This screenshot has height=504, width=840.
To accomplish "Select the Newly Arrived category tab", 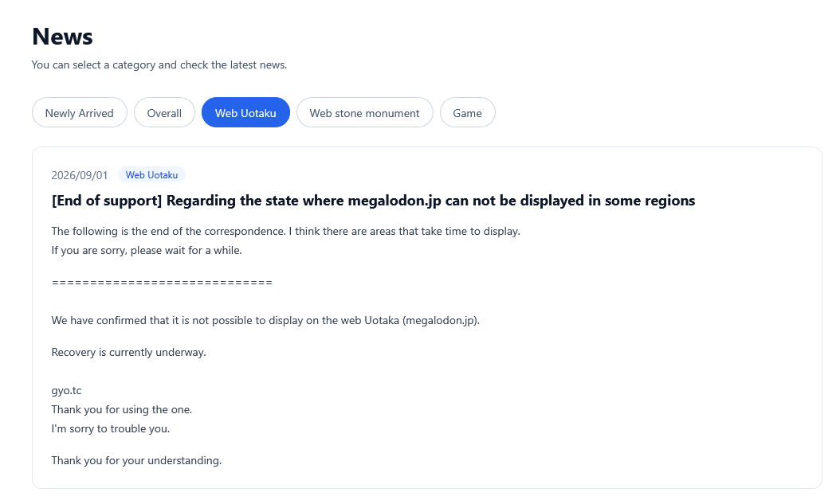I will 79,113.
